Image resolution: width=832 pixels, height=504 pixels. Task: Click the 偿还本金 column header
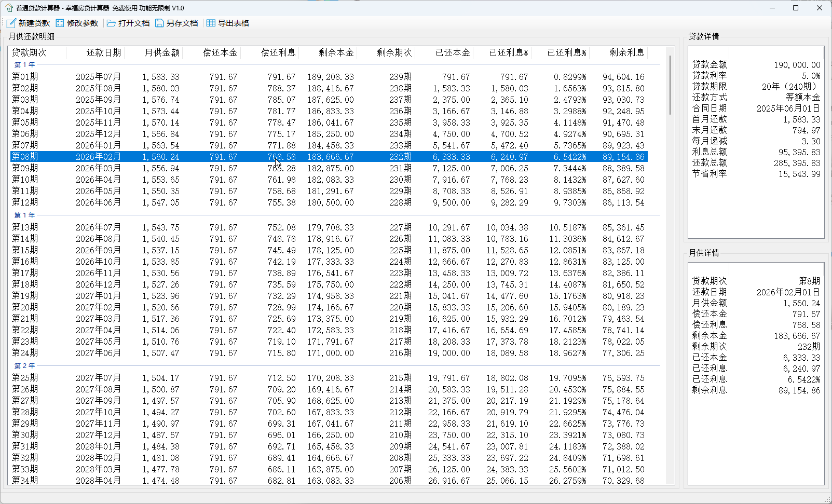tap(212, 52)
